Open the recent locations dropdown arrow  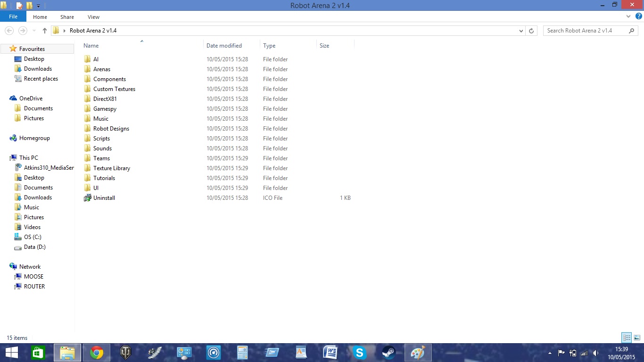click(34, 31)
